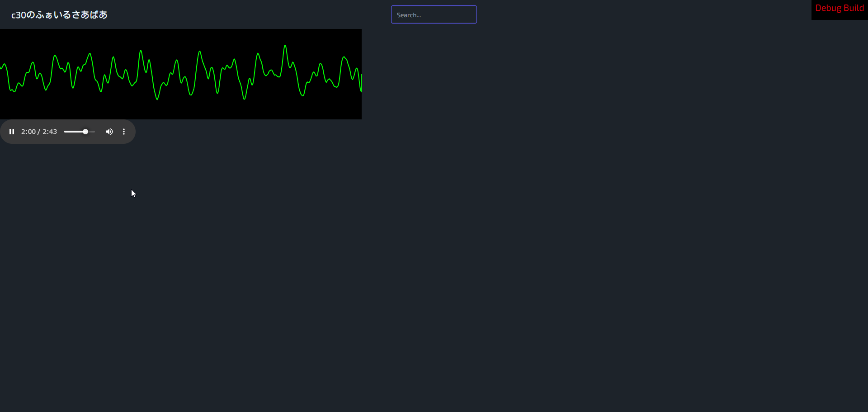Click the red "Debug Build" label
This screenshot has width=868, height=412.
click(840, 8)
